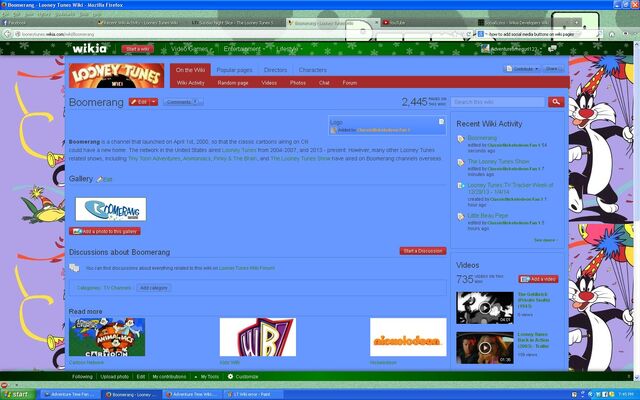
Task: Switch to the Facebook browser tab
Action: coord(47,23)
